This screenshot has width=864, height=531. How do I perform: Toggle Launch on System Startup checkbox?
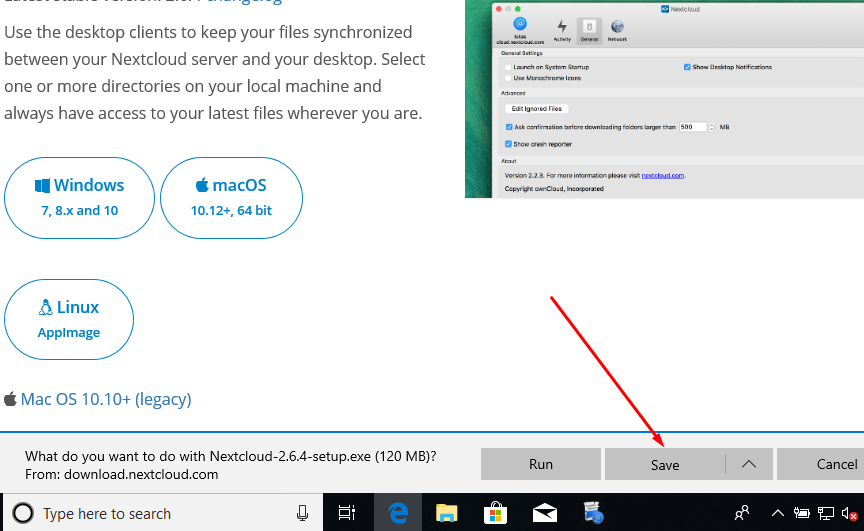pos(509,67)
